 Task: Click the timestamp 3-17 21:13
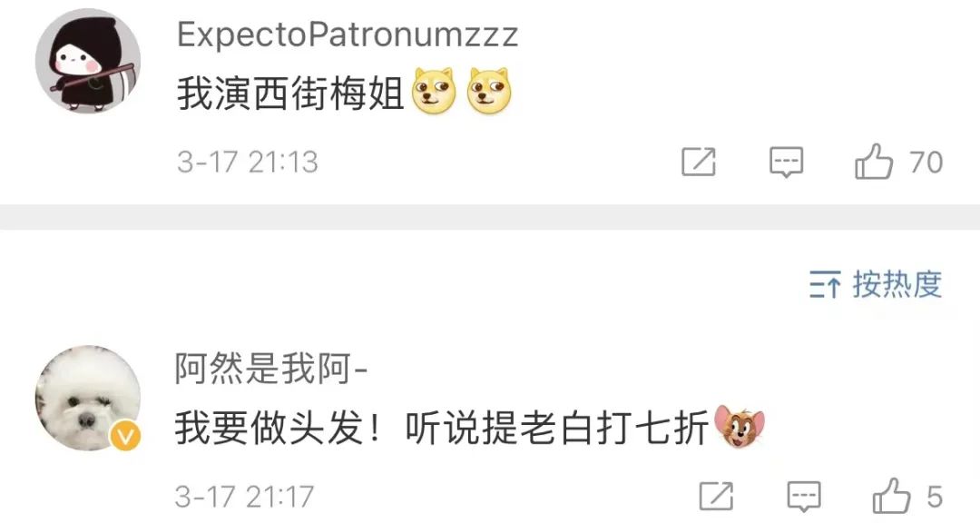[248, 163]
